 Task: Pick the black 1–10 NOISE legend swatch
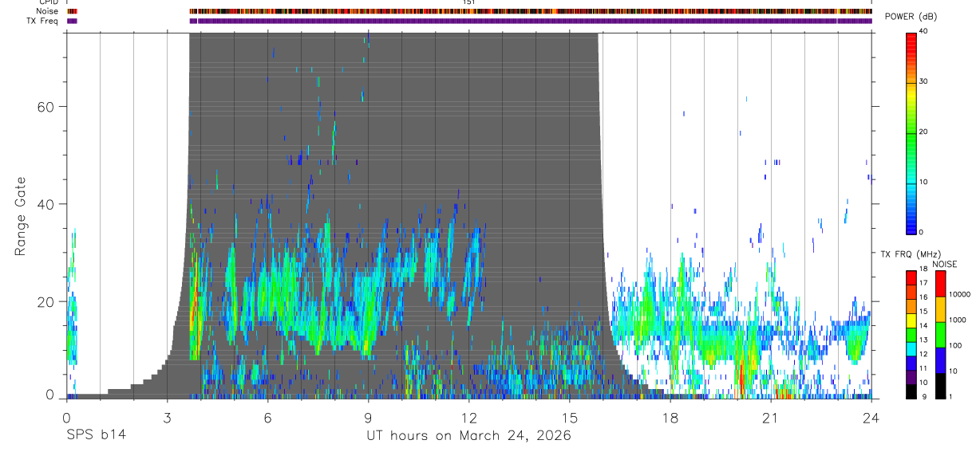click(941, 385)
